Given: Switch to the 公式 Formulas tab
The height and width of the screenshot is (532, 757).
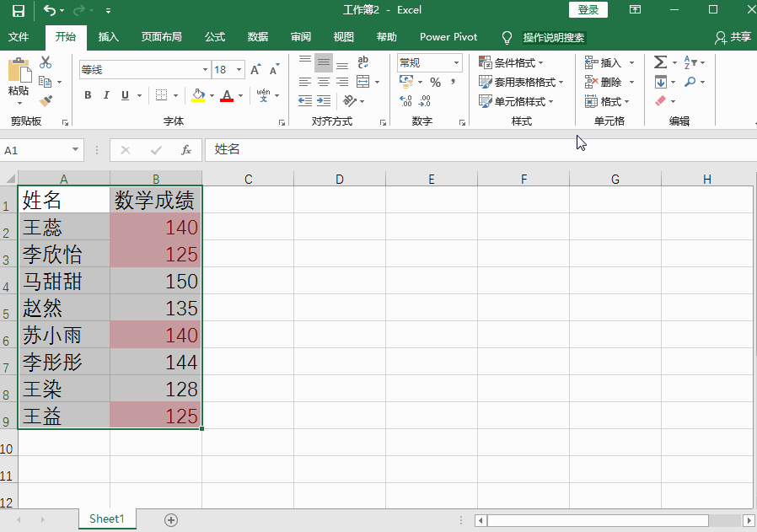Looking at the screenshot, I should [x=215, y=37].
